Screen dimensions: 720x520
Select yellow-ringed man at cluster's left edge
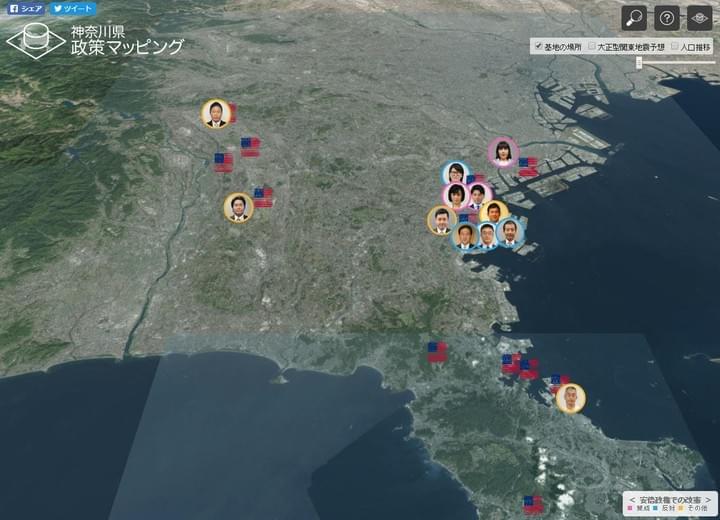[441, 220]
